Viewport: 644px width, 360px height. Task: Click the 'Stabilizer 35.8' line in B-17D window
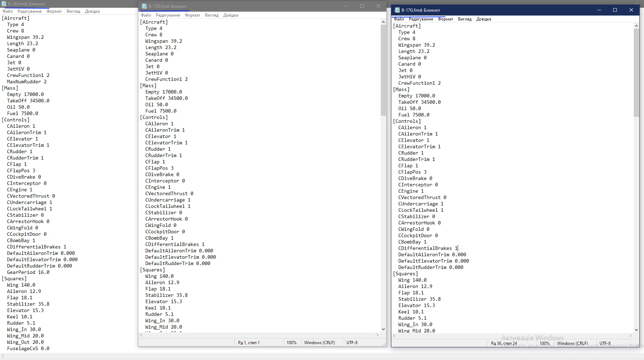pyautogui.click(x=167, y=295)
